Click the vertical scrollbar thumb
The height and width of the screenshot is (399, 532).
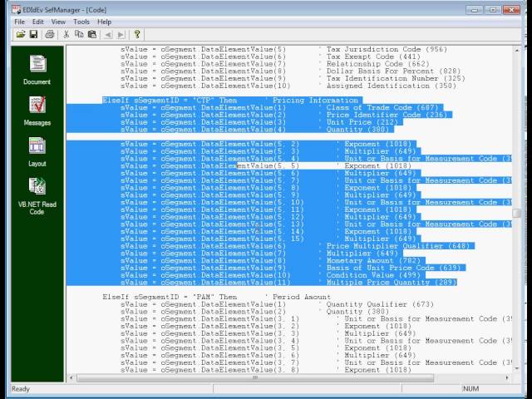tap(516, 213)
